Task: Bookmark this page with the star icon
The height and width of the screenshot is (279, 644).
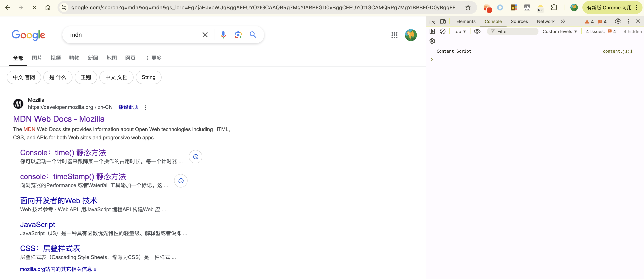Action: (468, 7)
